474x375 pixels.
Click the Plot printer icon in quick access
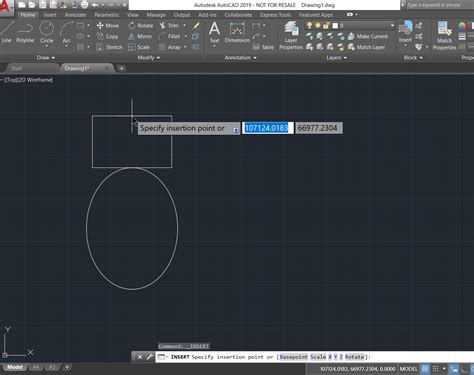tap(85, 5)
